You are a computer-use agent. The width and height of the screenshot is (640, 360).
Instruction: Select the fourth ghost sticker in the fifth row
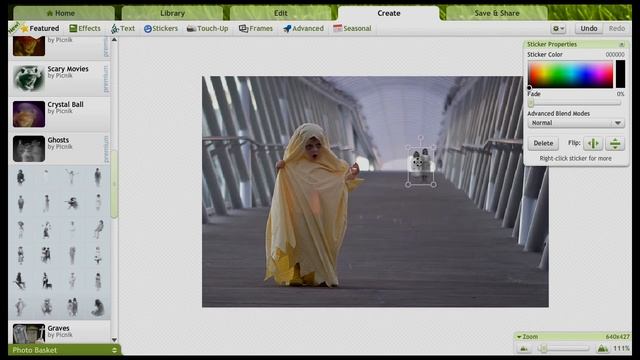click(x=98, y=281)
